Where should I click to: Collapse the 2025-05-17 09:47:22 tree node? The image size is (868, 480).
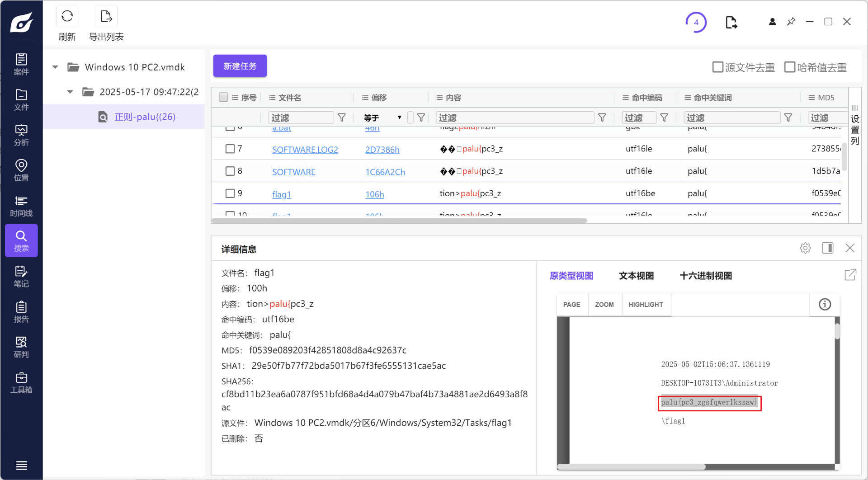(x=70, y=92)
